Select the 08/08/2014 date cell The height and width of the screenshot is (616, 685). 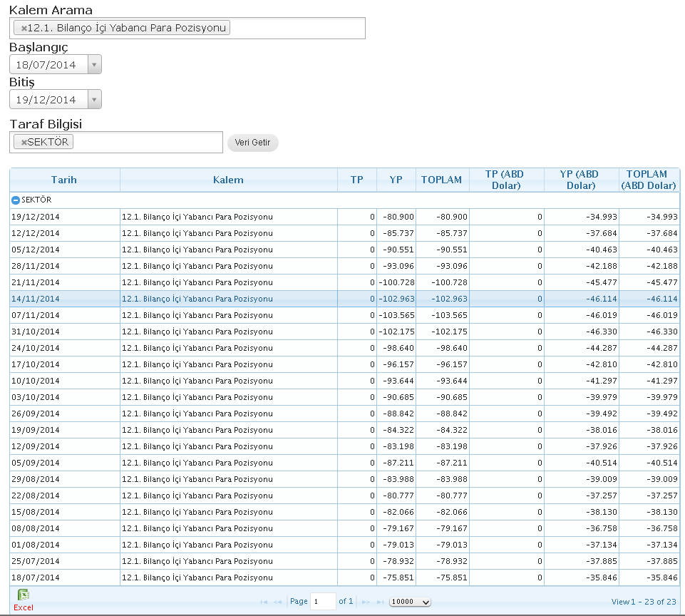click(x=65, y=528)
